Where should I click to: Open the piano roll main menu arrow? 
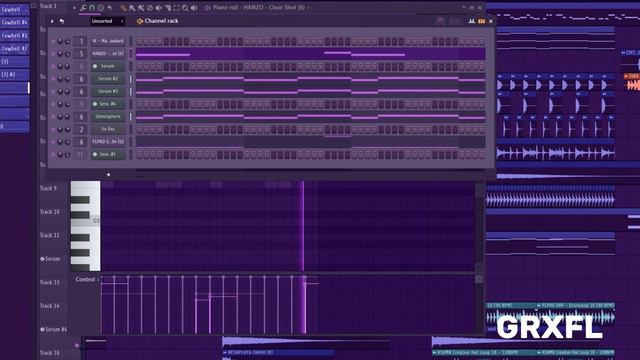coord(74,7)
